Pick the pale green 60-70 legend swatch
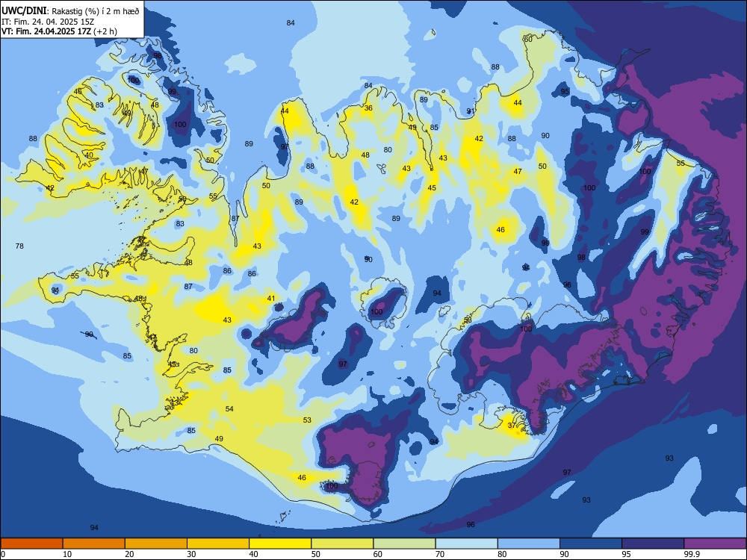Image resolution: width=747 pixels, height=560 pixels. [x=404, y=544]
